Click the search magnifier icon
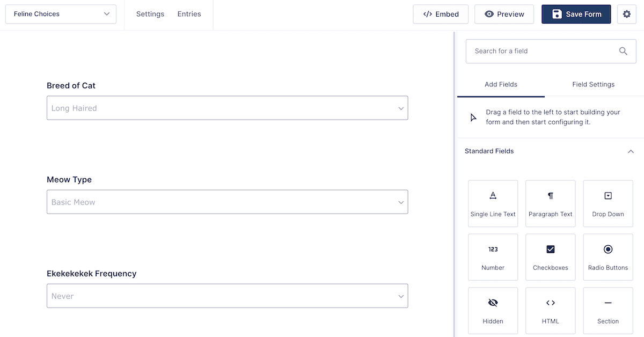The image size is (644, 337). 623,51
